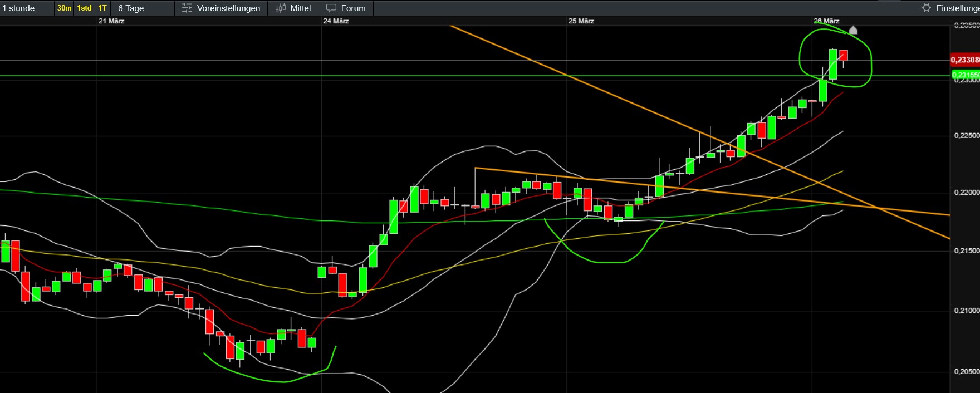Viewport: 980px width, 393px height.
Task: Click the '26 März' date label
Action: point(826,21)
